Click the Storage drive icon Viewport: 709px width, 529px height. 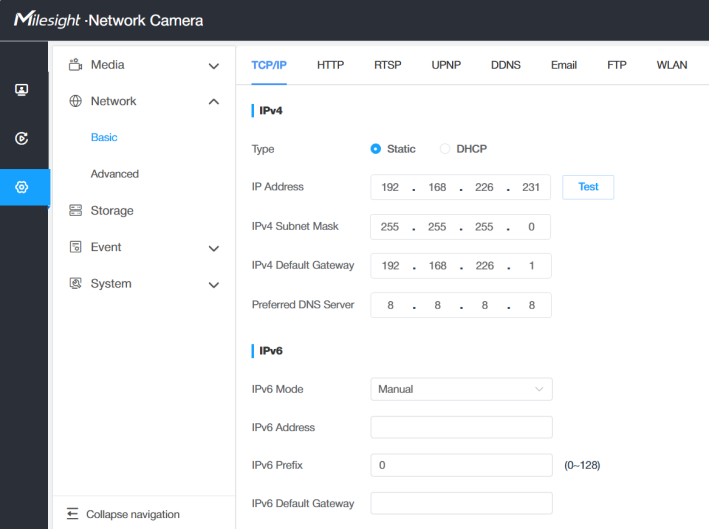pyautogui.click(x=75, y=210)
